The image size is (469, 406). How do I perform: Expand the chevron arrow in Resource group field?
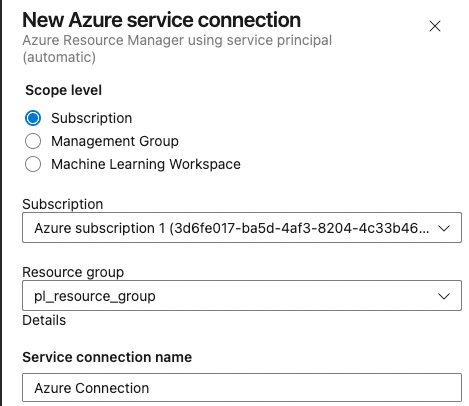coord(444,296)
